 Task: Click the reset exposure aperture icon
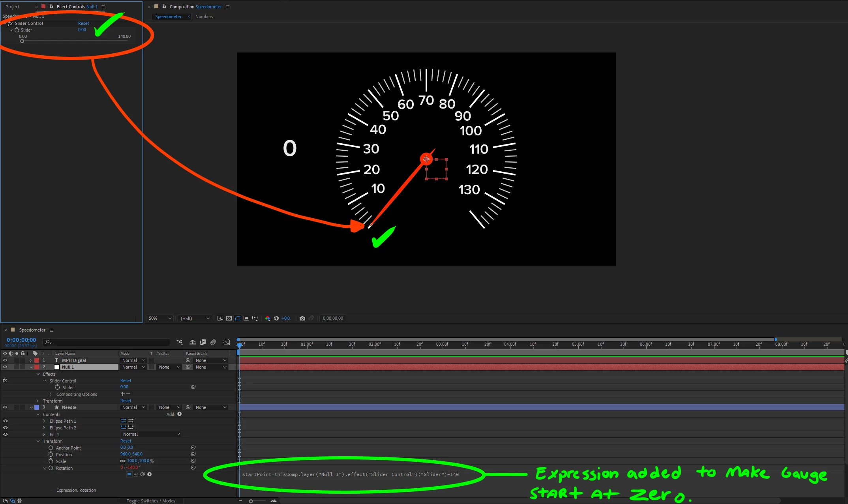point(276,318)
